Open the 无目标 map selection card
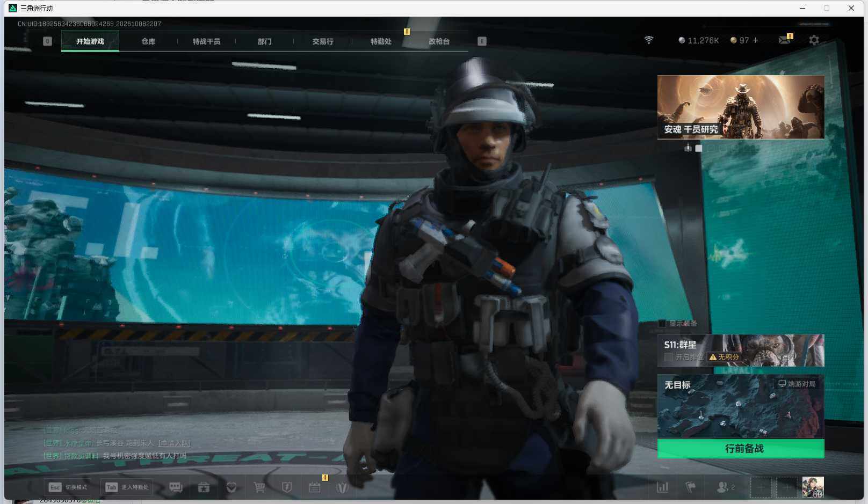Image resolution: width=868 pixels, height=504 pixels. [741, 406]
